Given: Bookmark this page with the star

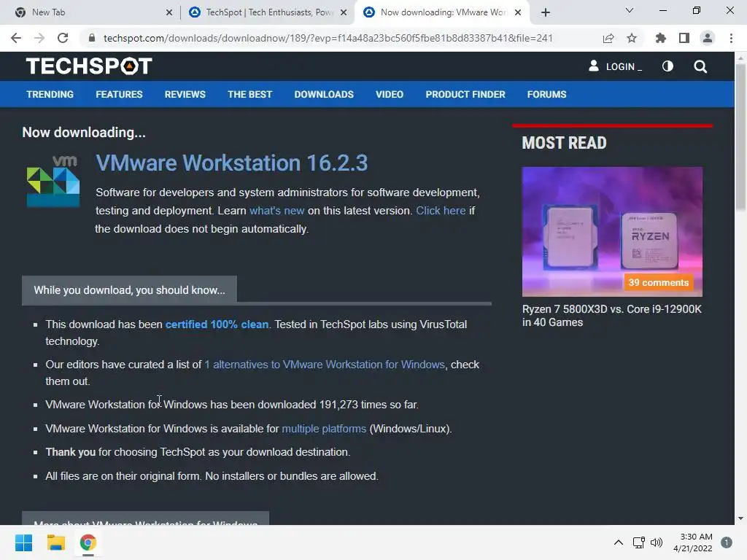Looking at the screenshot, I should 632,38.
